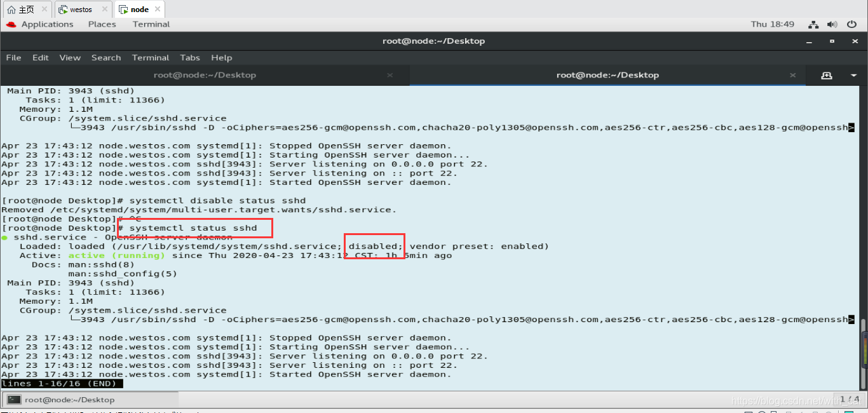
Task: Click the 'man:sshd_config(5)' text
Action: (x=123, y=274)
